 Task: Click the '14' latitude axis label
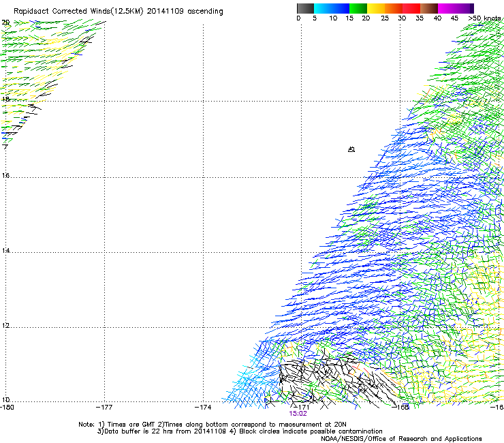[x=5, y=250]
